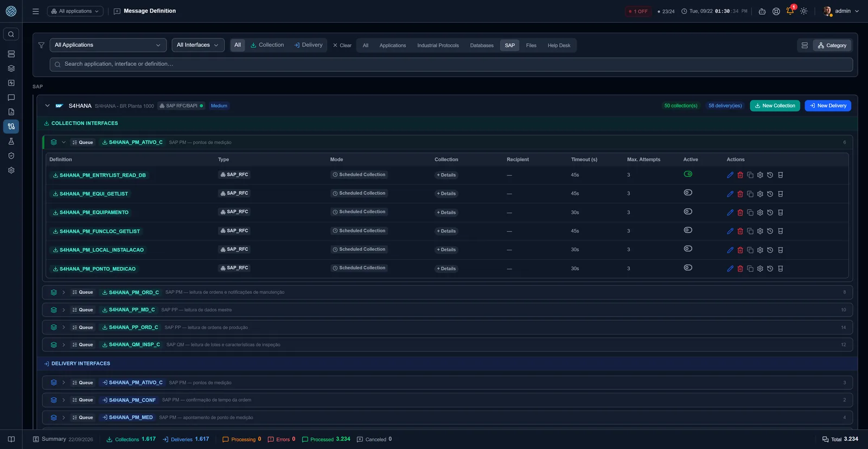Screen dimensions: 868x449
Task: Expand the S4HANA_QM_INSP_C queue
Action: tap(63, 345)
